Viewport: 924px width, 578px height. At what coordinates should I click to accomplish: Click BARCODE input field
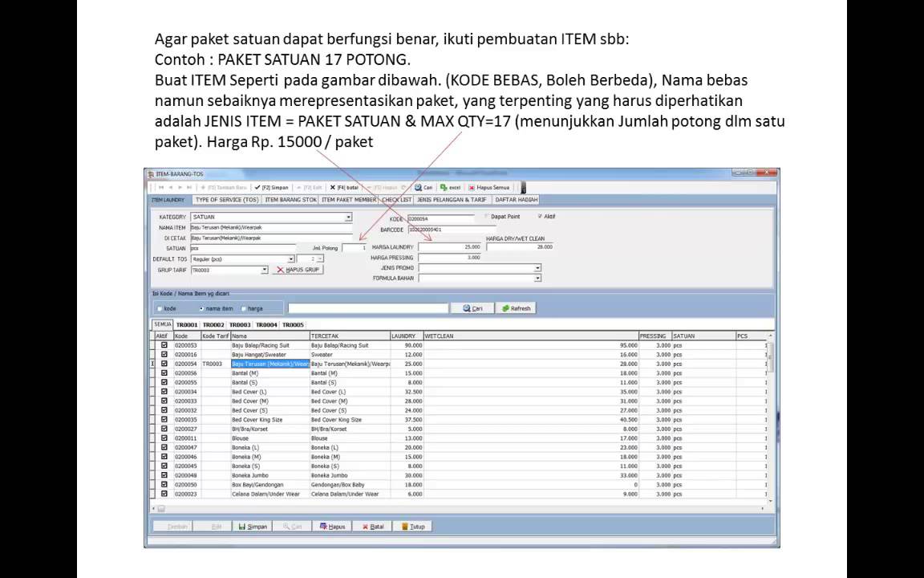point(452,230)
